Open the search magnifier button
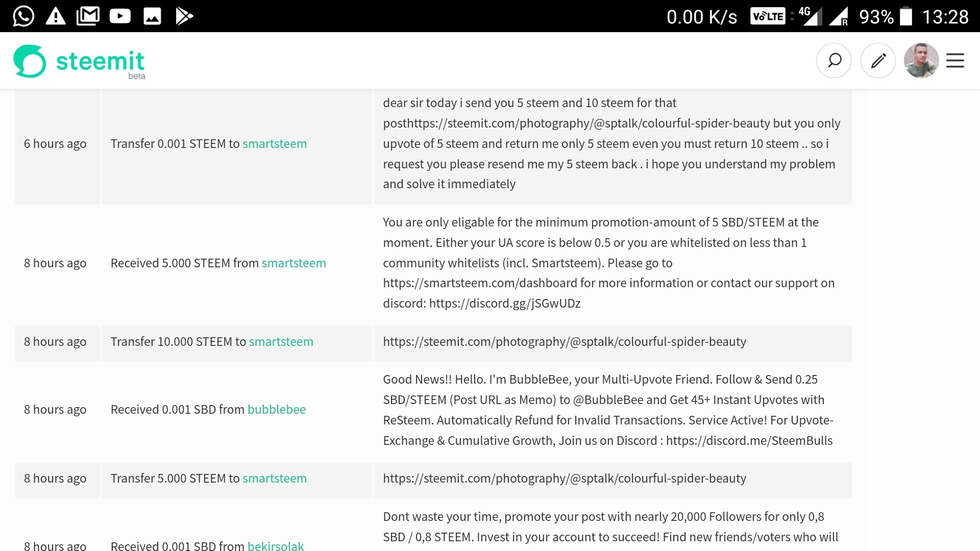Viewport: 980px width, 551px height. tap(834, 61)
